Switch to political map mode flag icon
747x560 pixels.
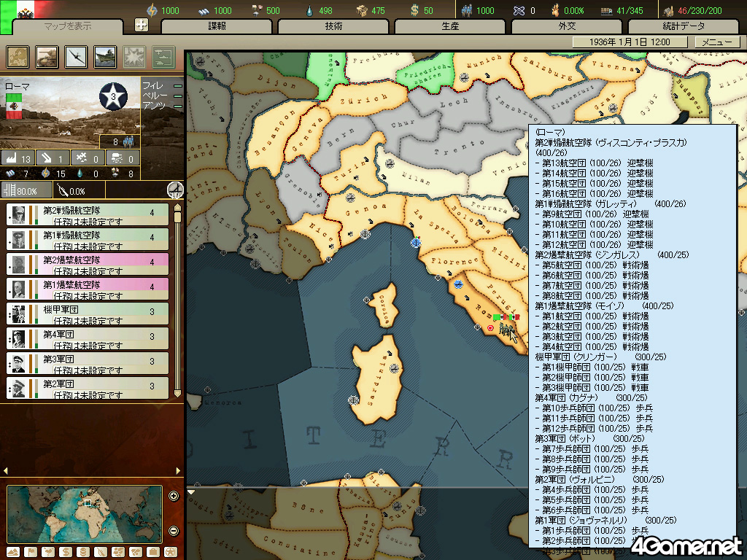(x=31, y=552)
